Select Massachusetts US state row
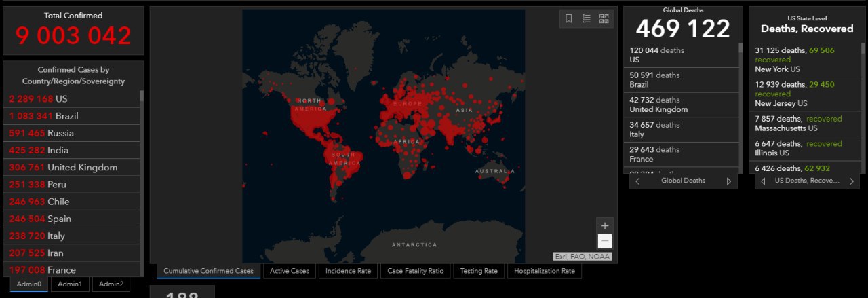This screenshot has height=298, width=868. click(804, 124)
